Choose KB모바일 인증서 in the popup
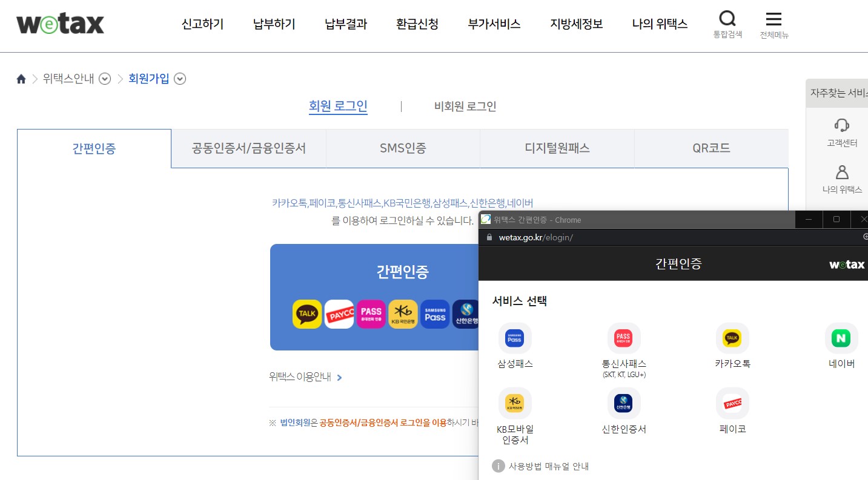Screen dimensions: 868x480 [515, 416]
